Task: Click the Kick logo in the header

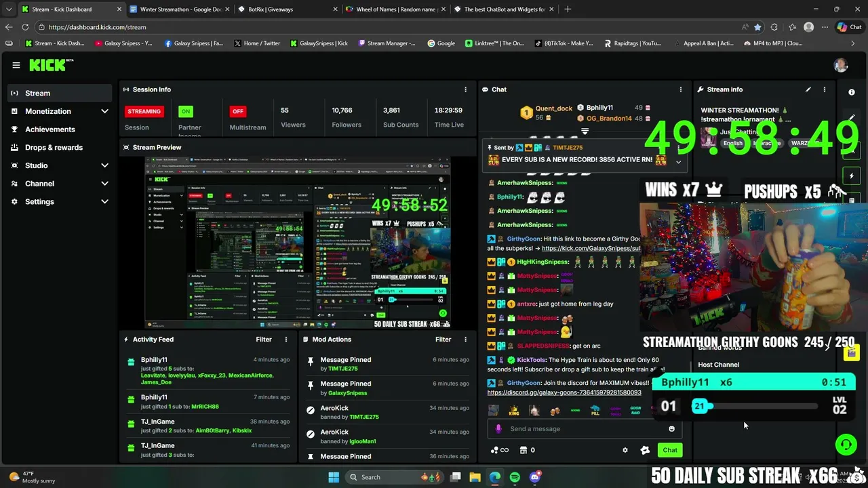Action: click(52, 65)
